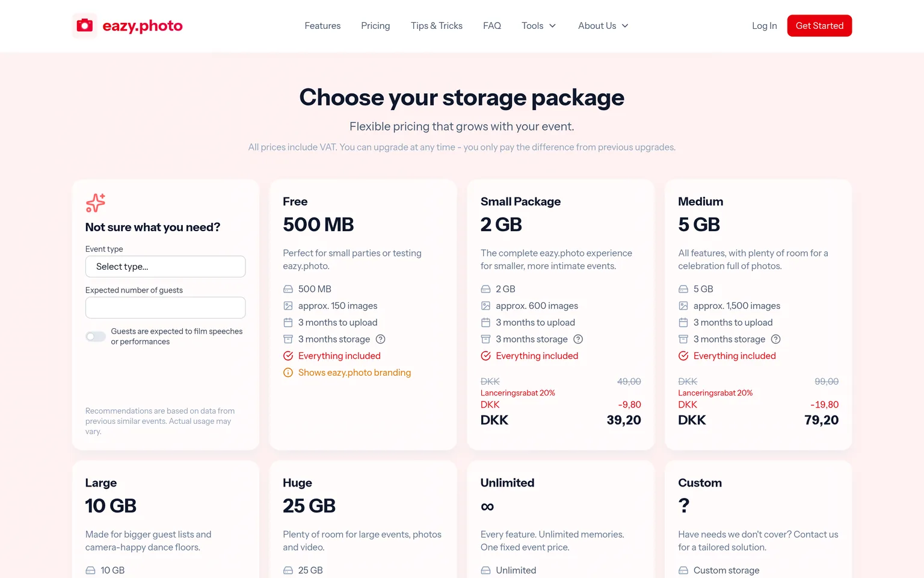Viewport: 924px width, 578px height.
Task: Open the Event type 'Select type...' dropdown
Action: click(165, 267)
